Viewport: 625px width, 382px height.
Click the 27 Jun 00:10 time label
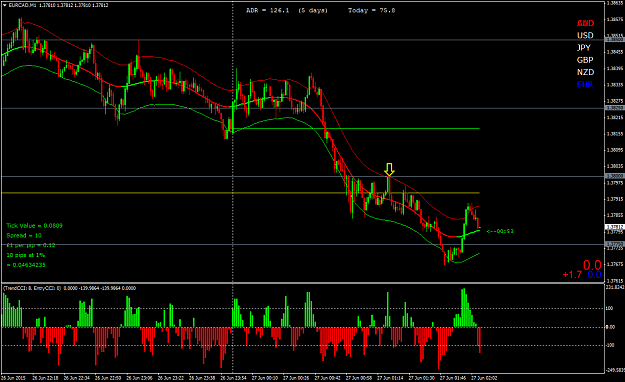click(x=265, y=378)
